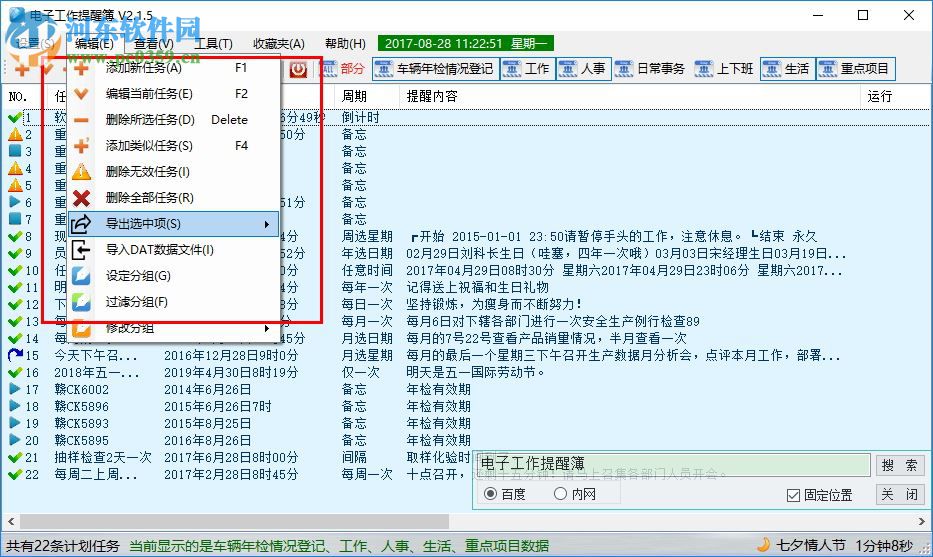The image size is (933, 557).
Task: Click the warning triangle icon beside 删除无效任务
Action: pyautogui.click(x=82, y=172)
